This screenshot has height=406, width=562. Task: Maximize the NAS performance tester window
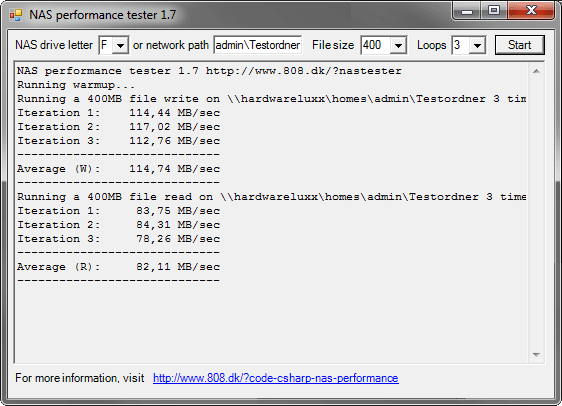click(x=494, y=11)
